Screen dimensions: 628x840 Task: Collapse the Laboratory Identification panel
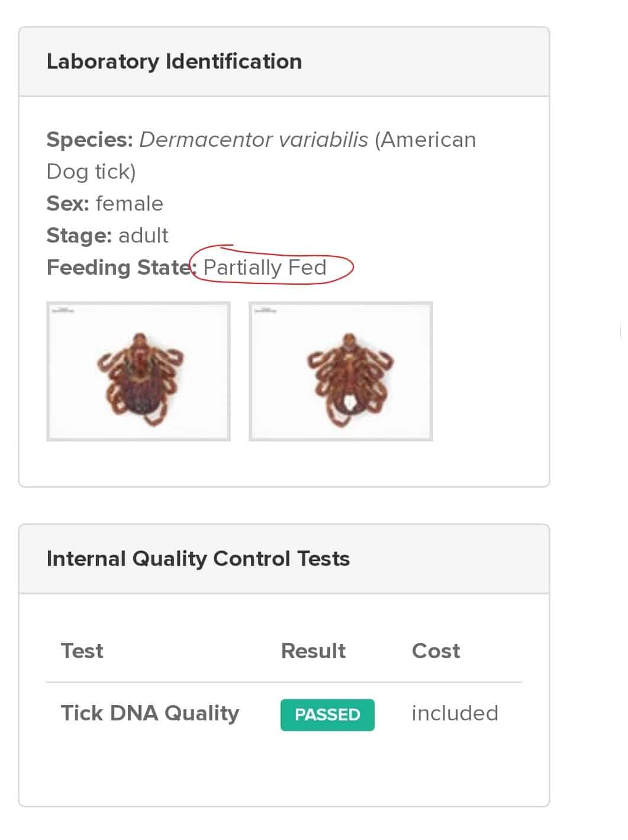tap(175, 60)
